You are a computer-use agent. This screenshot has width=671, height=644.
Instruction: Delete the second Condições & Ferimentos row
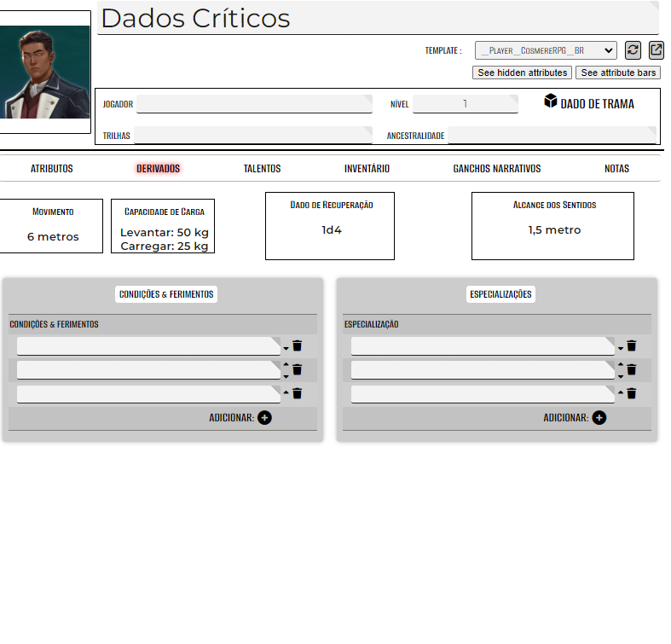[x=297, y=369]
